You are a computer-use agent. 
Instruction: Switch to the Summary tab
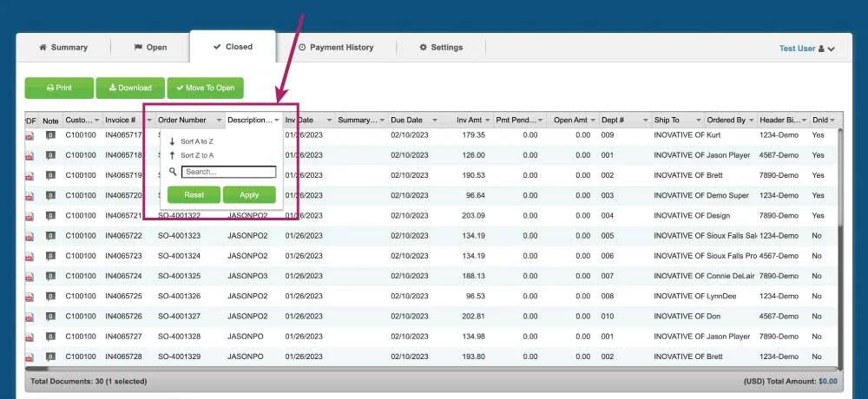[x=63, y=48]
